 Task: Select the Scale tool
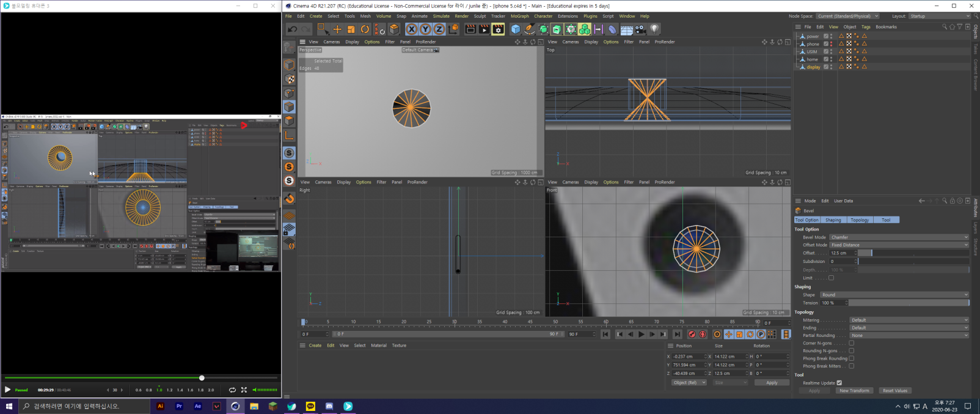pos(351,29)
